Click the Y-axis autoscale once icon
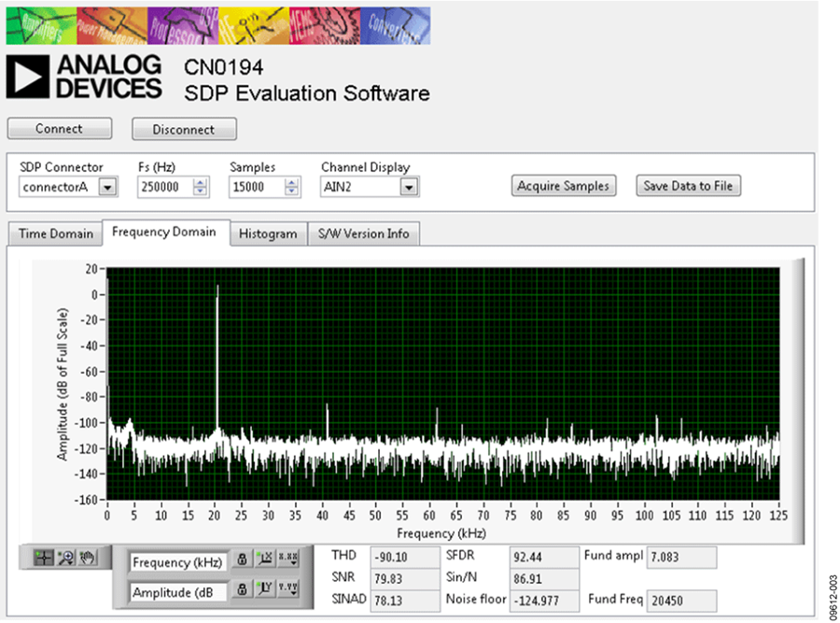This screenshot has width=840, height=623. click(264, 588)
